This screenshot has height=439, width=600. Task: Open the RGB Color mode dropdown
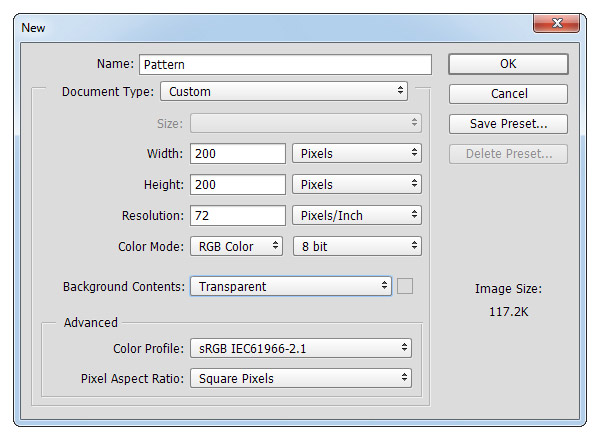237,247
